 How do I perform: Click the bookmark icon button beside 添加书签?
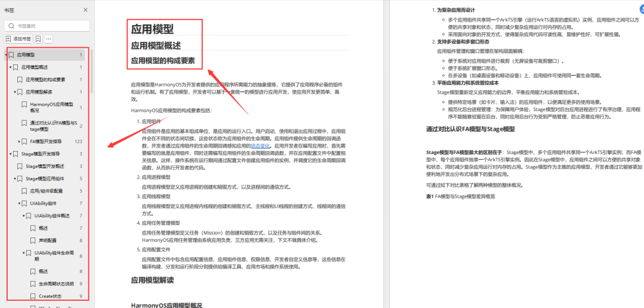38,39
